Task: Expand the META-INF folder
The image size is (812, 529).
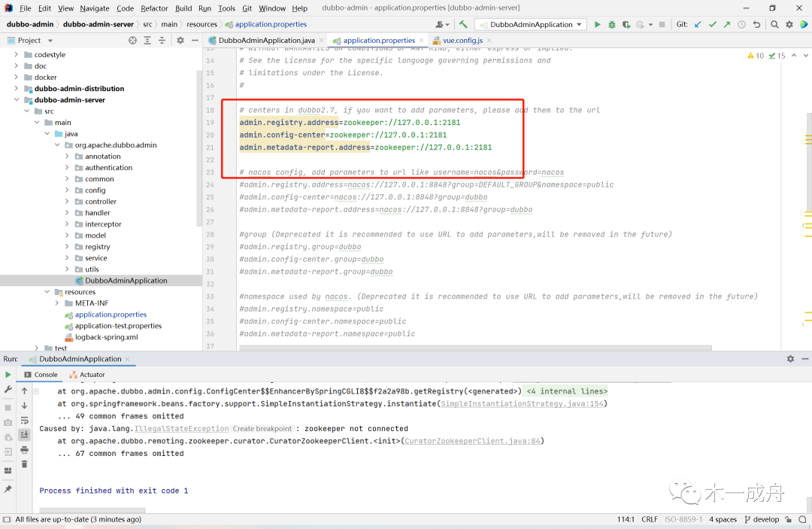Action: [x=57, y=303]
